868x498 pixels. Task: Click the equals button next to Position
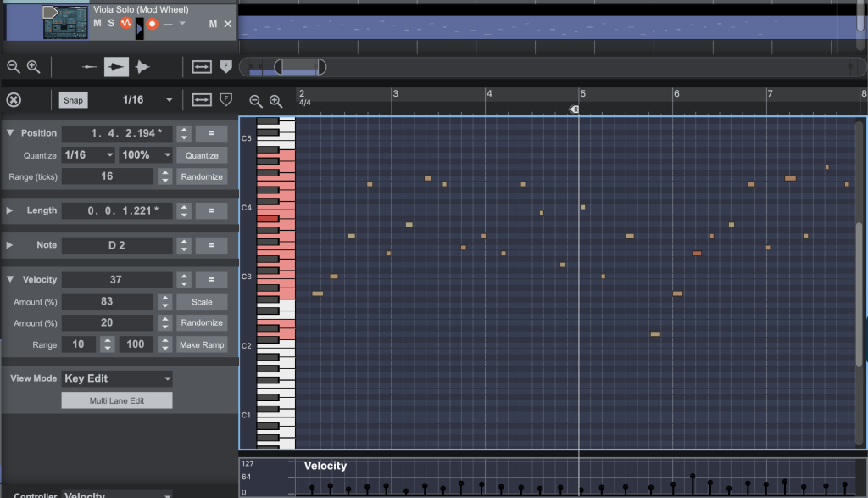tap(211, 133)
